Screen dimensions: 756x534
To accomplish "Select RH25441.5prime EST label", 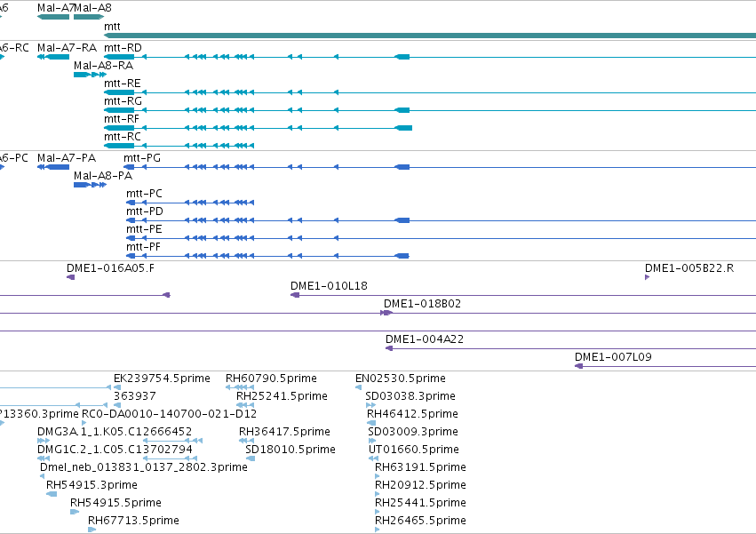I will [421, 503].
